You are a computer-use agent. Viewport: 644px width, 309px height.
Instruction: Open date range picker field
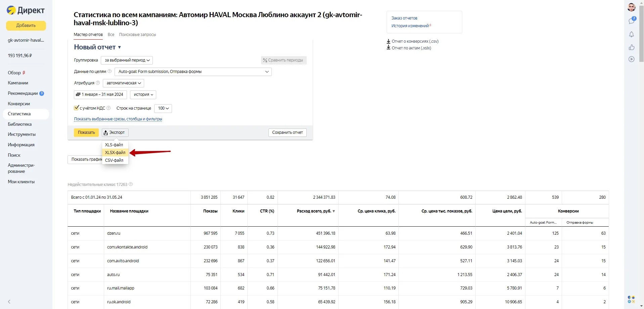coord(100,94)
